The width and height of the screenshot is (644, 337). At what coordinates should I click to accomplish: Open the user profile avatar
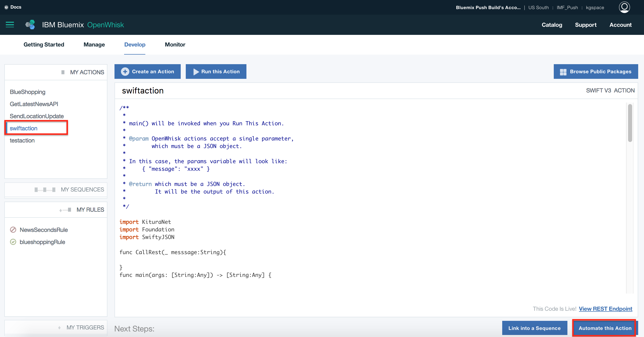coord(624,7)
